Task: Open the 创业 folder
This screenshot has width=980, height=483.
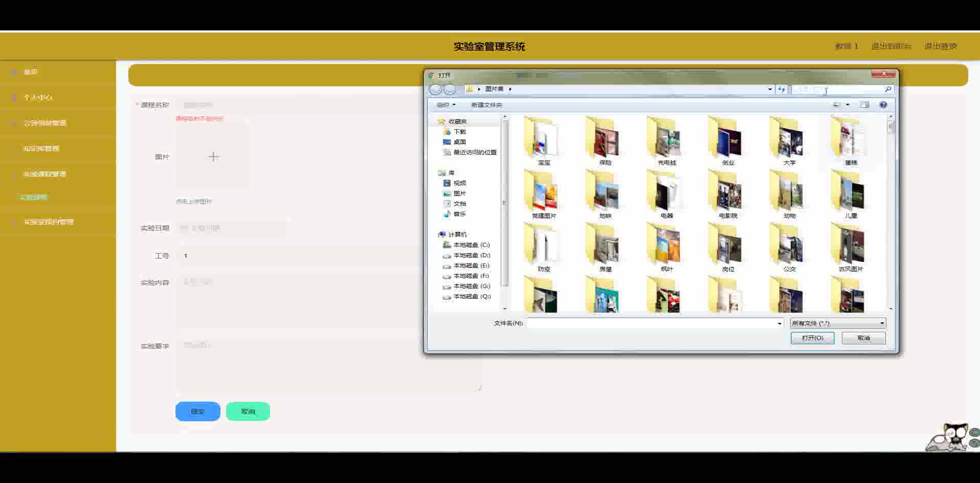Action: click(x=728, y=142)
